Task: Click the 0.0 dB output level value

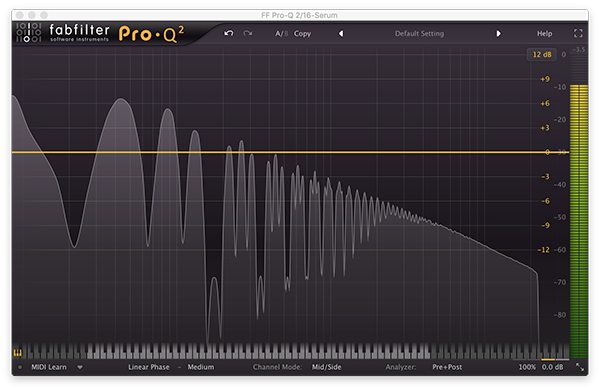Action: tap(553, 367)
